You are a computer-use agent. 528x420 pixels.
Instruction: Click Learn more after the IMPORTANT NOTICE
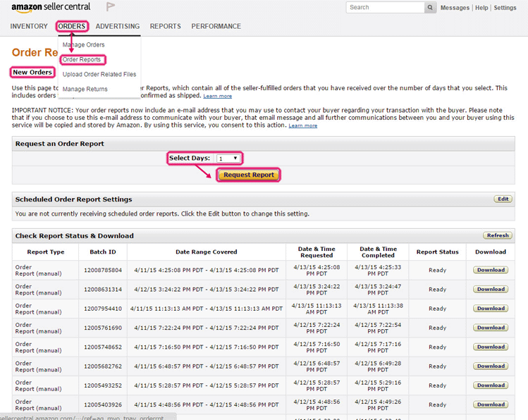[302, 125]
